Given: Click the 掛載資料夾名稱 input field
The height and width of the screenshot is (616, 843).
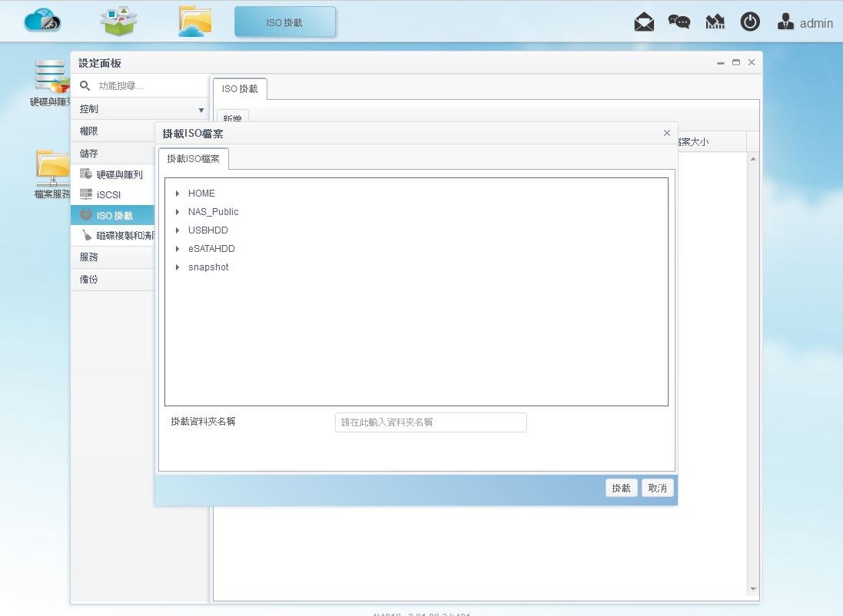Looking at the screenshot, I should coord(430,422).
